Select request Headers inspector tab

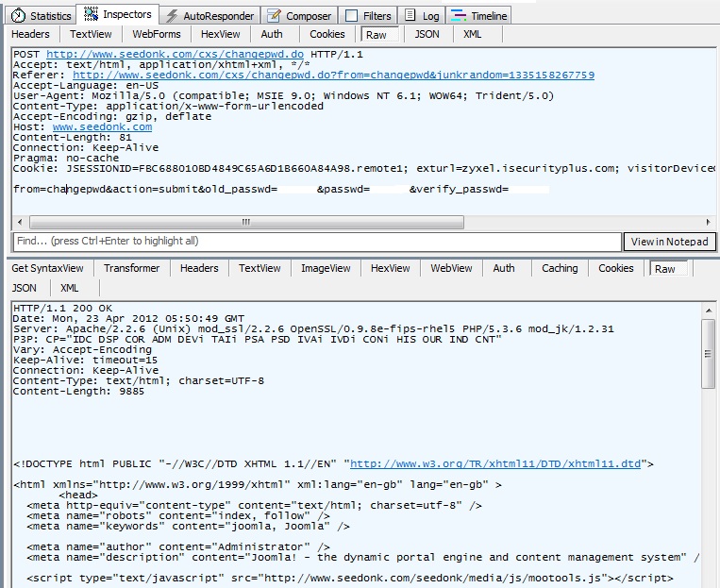point(30,35)
